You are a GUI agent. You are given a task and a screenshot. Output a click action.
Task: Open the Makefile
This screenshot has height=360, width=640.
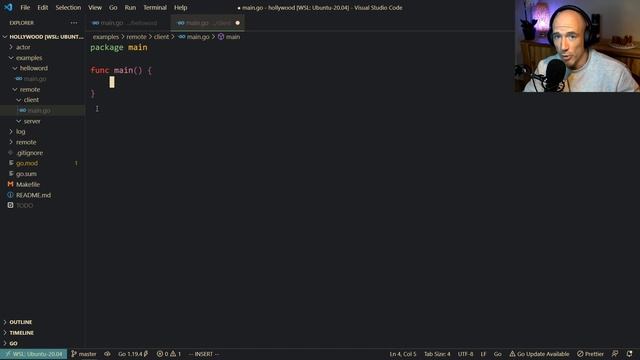pyautogui.click(x=43, y=184)
